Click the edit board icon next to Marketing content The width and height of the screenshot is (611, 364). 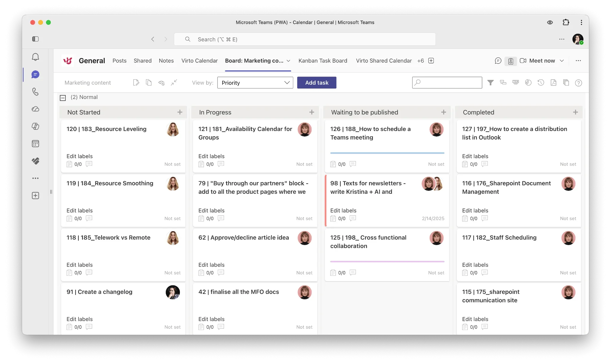(136, 83)
